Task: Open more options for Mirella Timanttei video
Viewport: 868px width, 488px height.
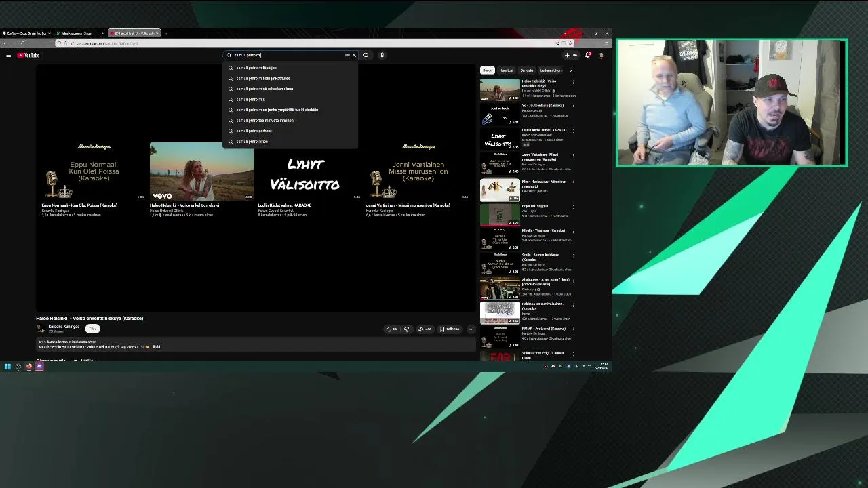Action: click(x=574, y=231)
